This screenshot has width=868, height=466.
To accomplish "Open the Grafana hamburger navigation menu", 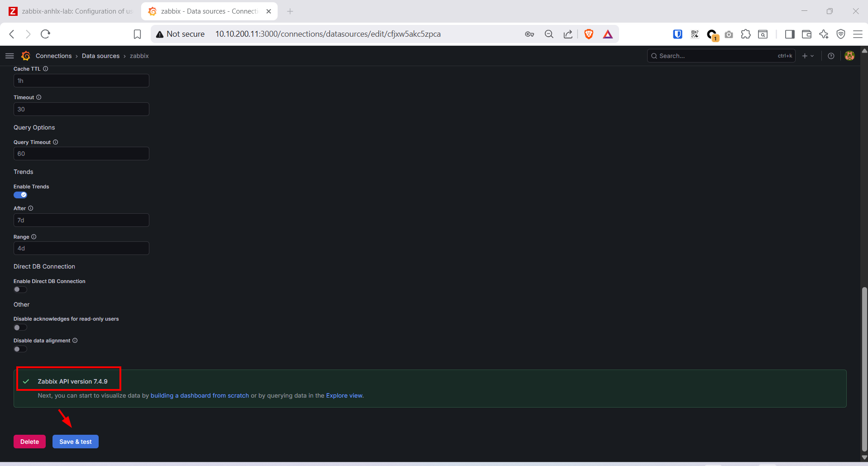I will [10, 56].
